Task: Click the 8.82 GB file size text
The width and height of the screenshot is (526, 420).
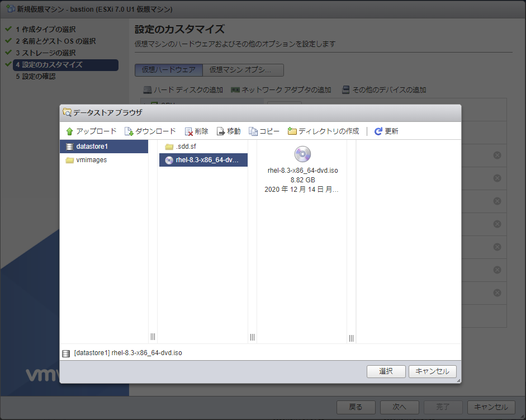Action: click(302, 180)
